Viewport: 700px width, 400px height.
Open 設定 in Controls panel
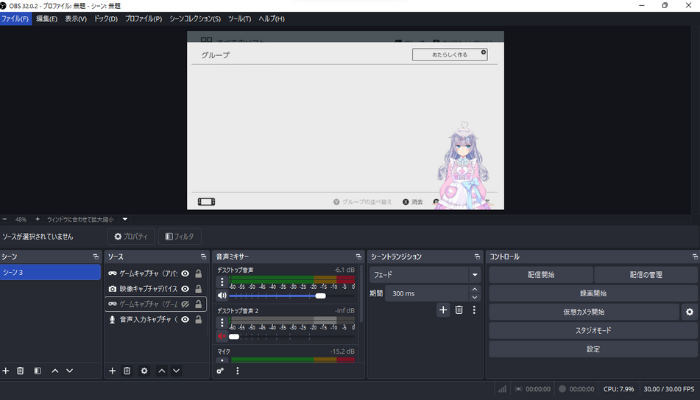[593, 349]
